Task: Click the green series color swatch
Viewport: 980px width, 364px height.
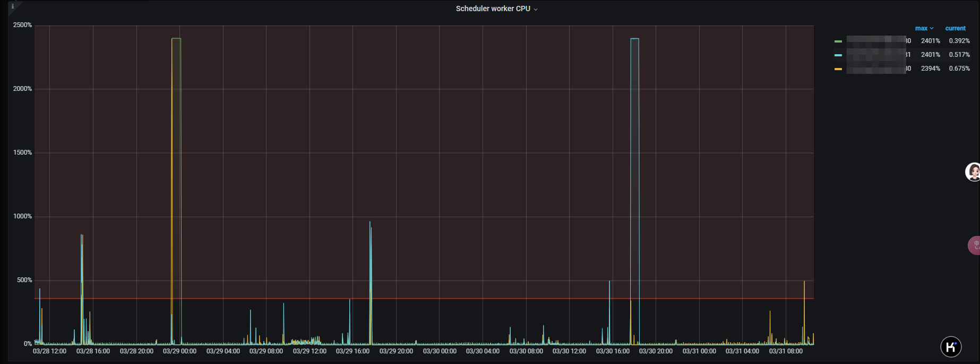Action: [838, 41]
